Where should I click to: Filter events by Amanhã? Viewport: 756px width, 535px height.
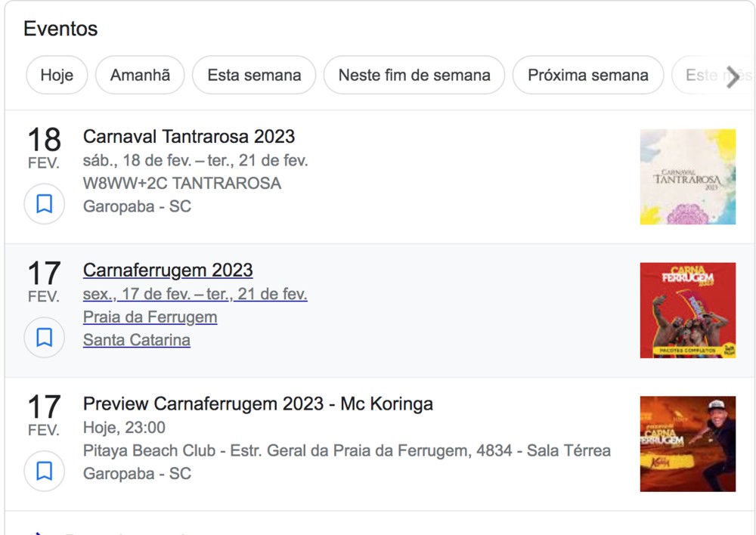point(140,76)
